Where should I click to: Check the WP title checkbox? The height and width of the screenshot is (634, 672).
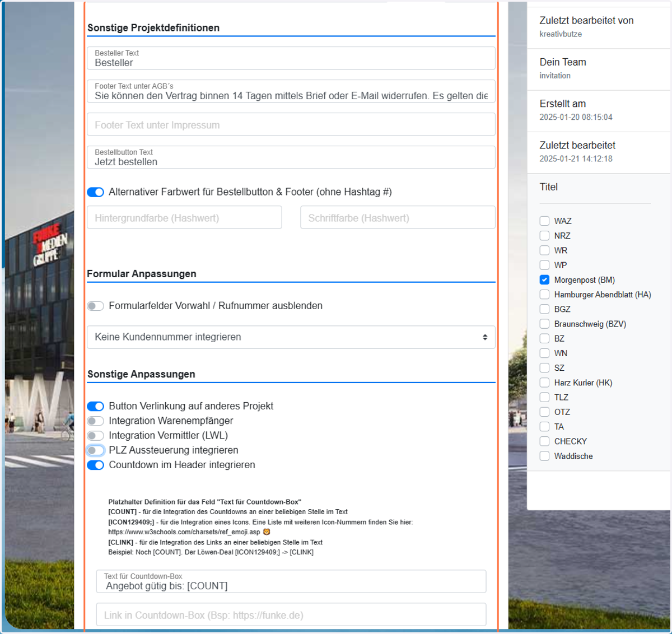544,265
